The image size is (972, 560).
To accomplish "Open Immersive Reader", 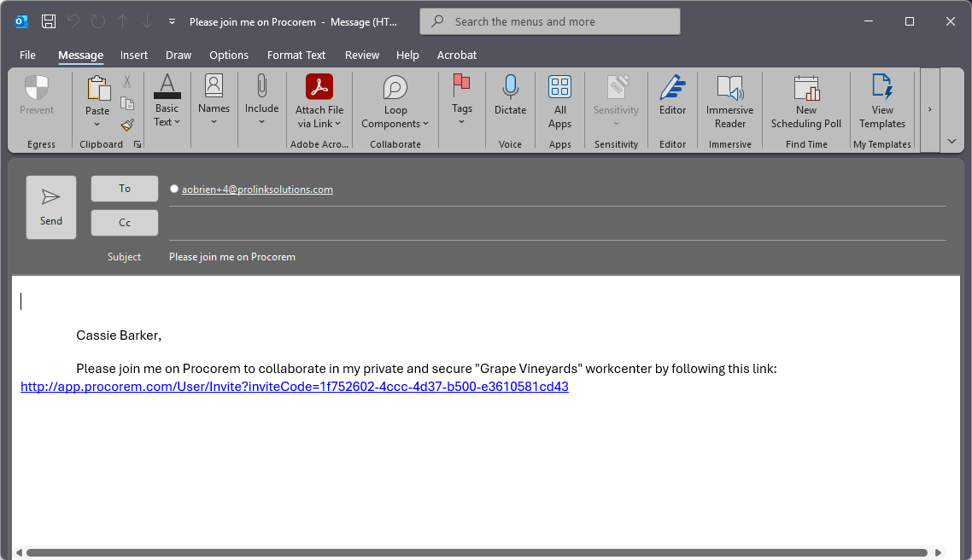I will pos(729,88).
